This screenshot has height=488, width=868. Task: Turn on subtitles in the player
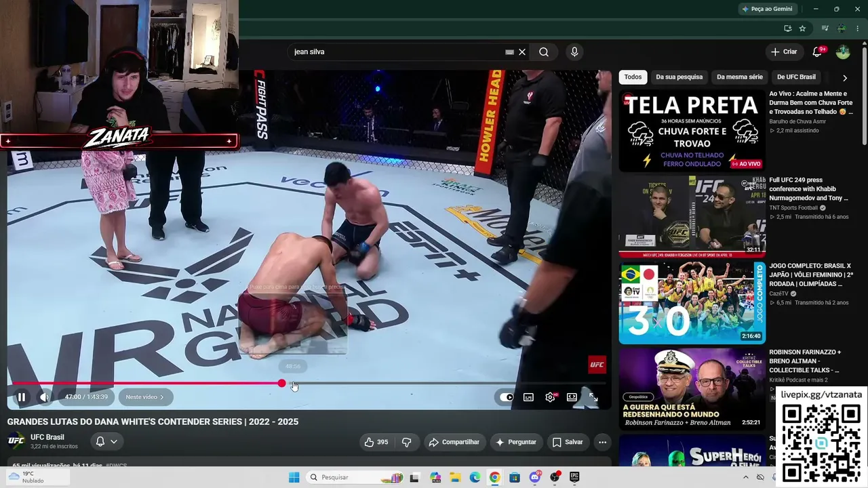pyautogui.click(x=528, y=397)
